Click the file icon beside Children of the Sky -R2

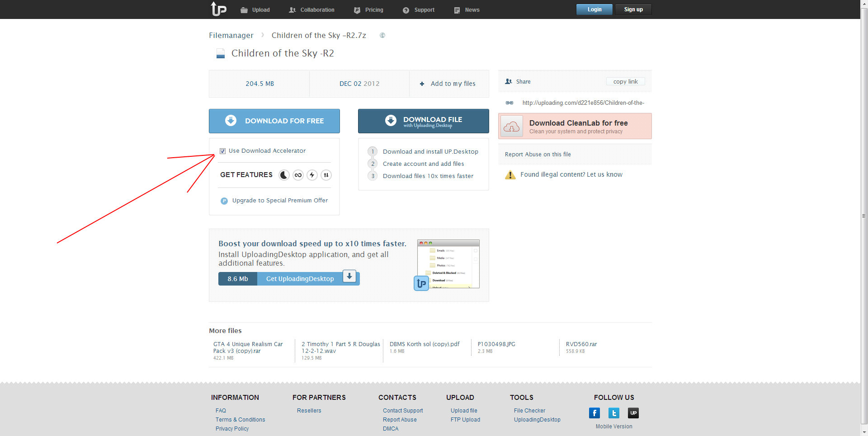point(221,54)
